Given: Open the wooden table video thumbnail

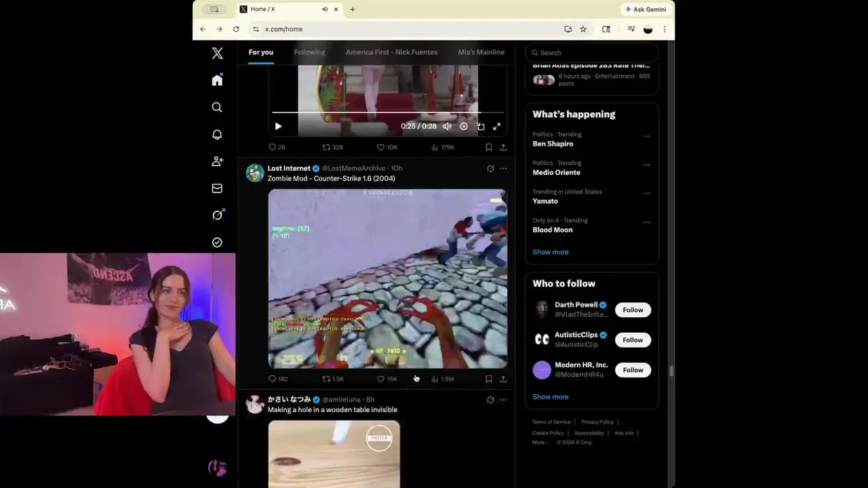Looking at the screenshot, I should (x=334, y=454).
